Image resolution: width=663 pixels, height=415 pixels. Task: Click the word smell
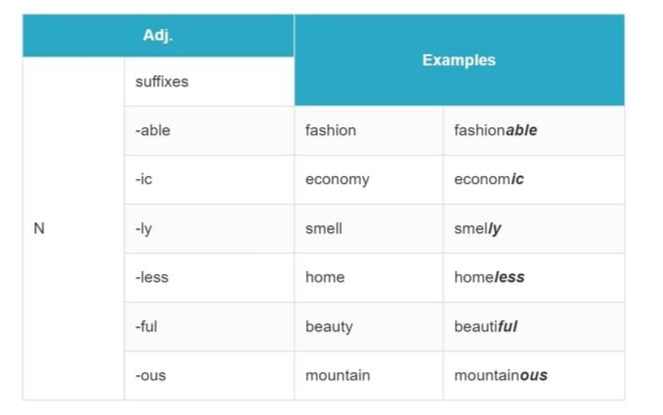323,228
